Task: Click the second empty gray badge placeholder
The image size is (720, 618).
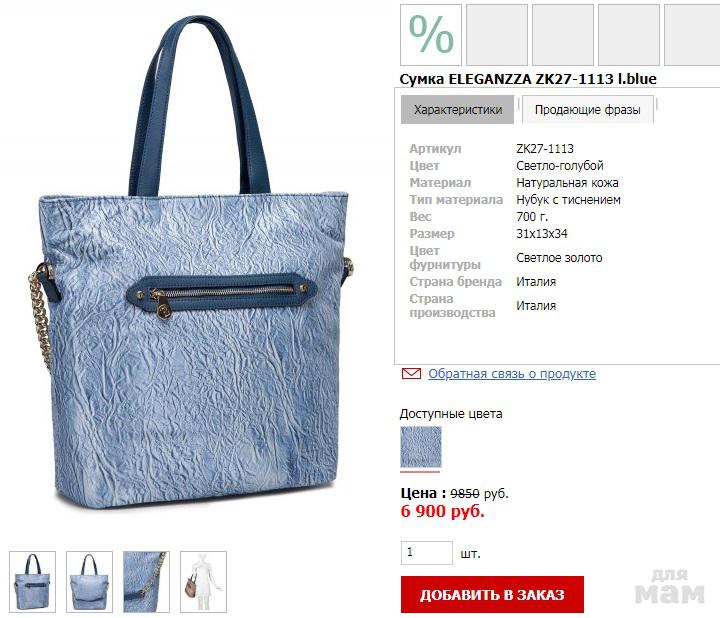Action: [x=563, y=35]
